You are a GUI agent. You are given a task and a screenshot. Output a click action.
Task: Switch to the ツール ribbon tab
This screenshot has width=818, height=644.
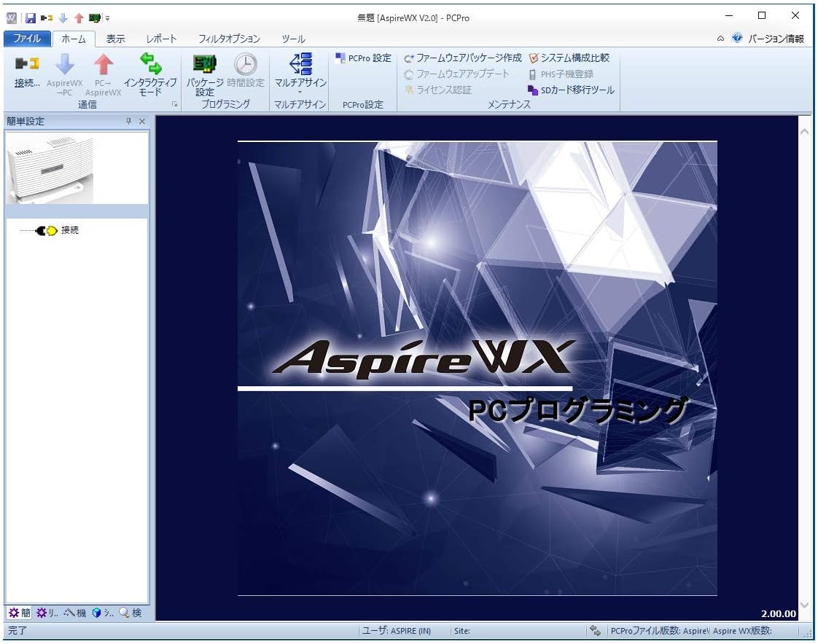pyautogui.click(x=293, y=39)
